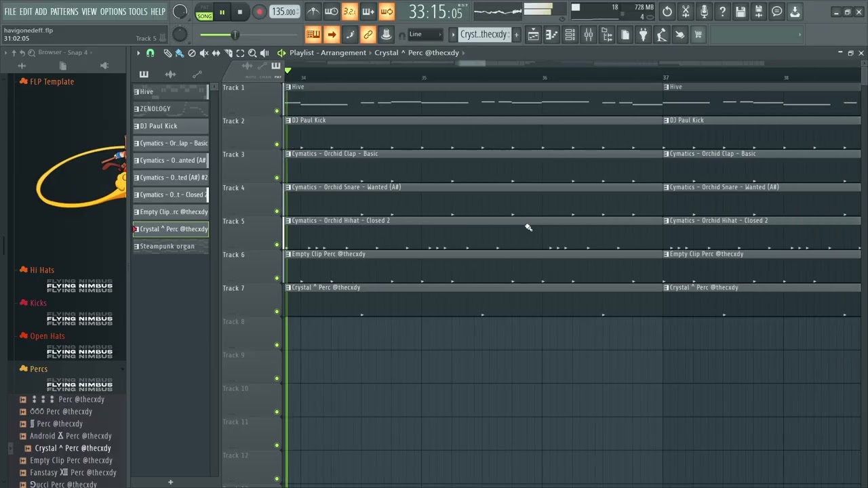Open the Mixer view icon

[589, 35]
